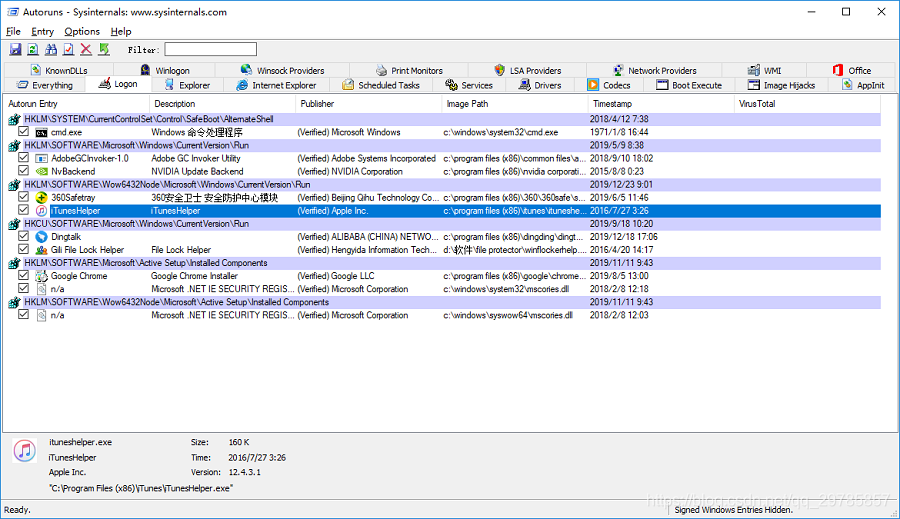
Task: Sort by the Autorun Entry column header
Action: tap(77, 104)
